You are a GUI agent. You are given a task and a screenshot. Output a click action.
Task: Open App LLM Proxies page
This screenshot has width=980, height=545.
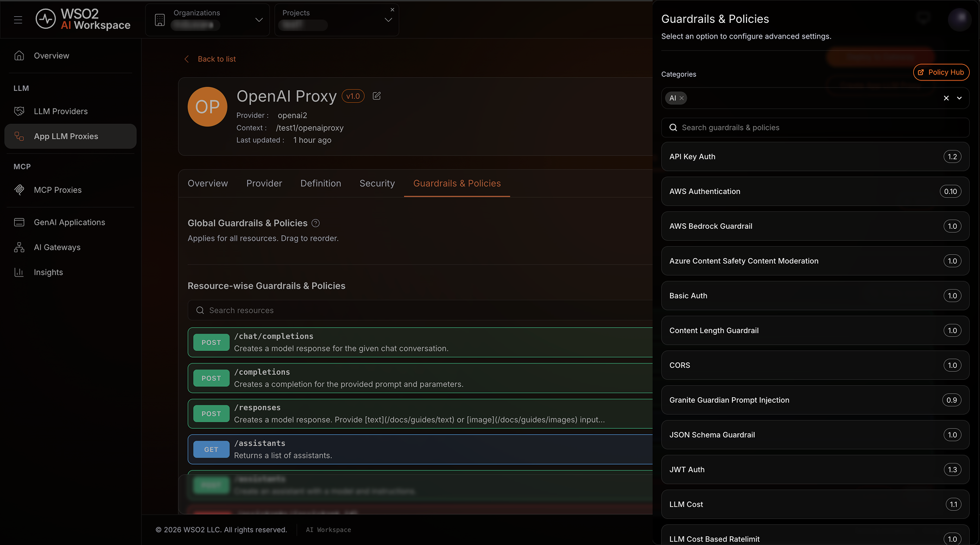[x=71, y=136]
